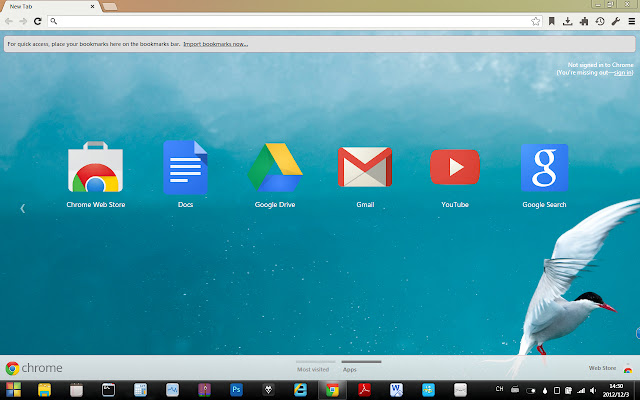
Task: Go back using the back arrow
Action: point(9,21)
